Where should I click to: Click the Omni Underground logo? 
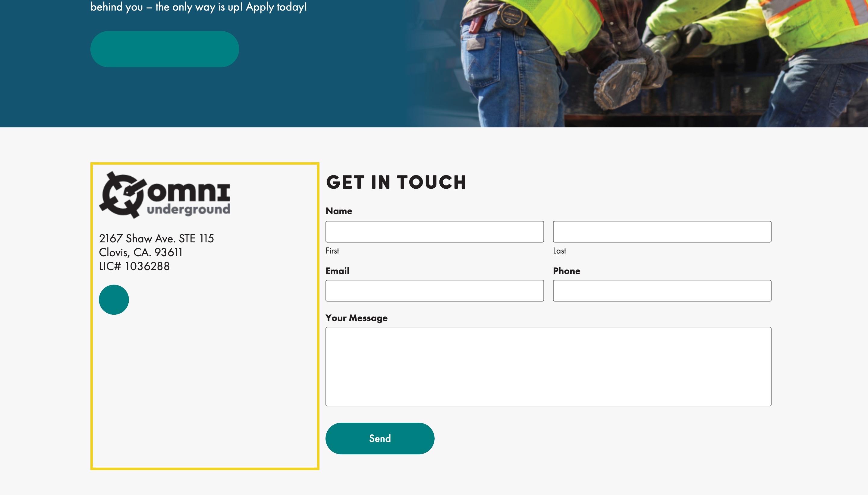pos(165,195)
